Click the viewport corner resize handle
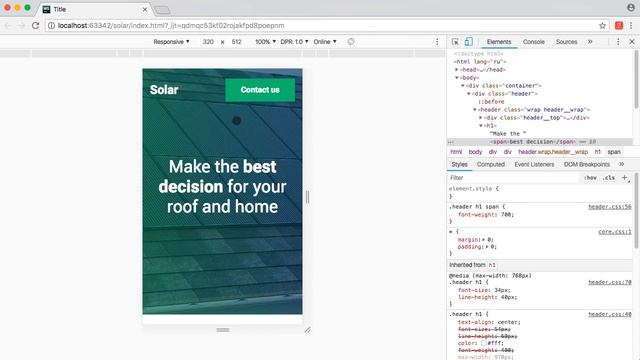The height and width of the screenshot is (360, 640). pyautogui.click(x=307, y=330)
